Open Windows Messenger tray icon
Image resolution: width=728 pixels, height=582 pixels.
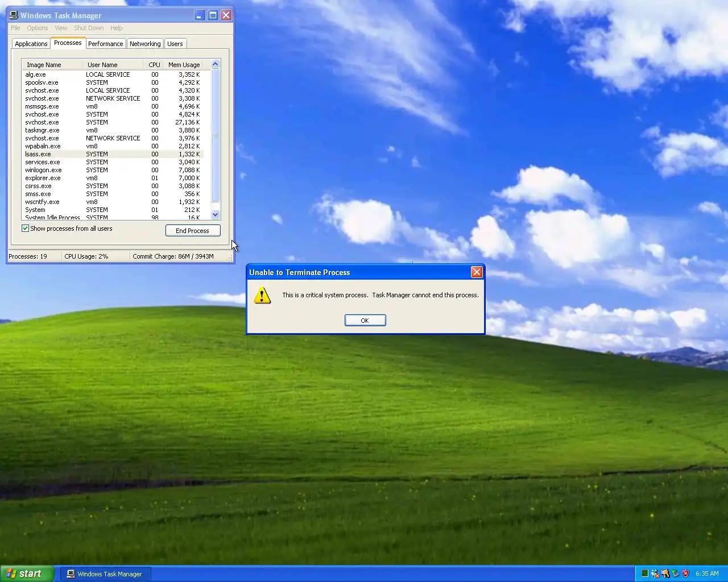pyautogui.click(x=655, y=573)
